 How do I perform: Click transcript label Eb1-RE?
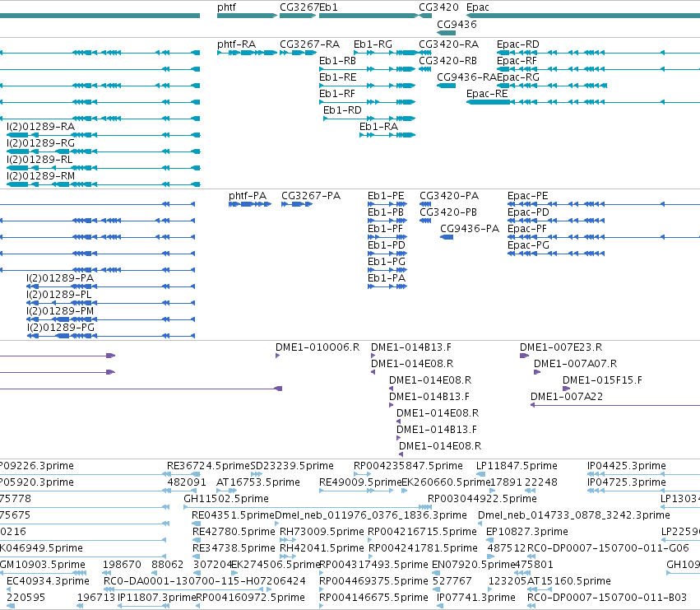[x=337, y=77]
